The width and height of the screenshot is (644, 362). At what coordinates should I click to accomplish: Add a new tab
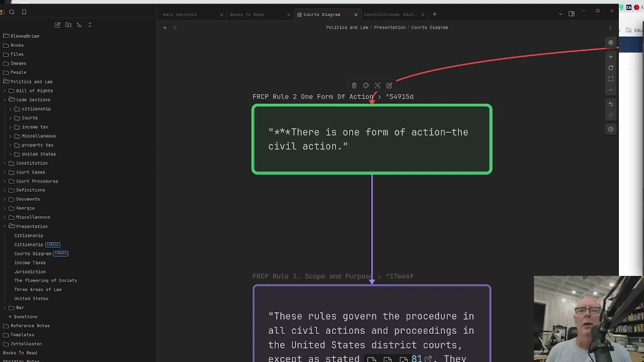point(435,14)
